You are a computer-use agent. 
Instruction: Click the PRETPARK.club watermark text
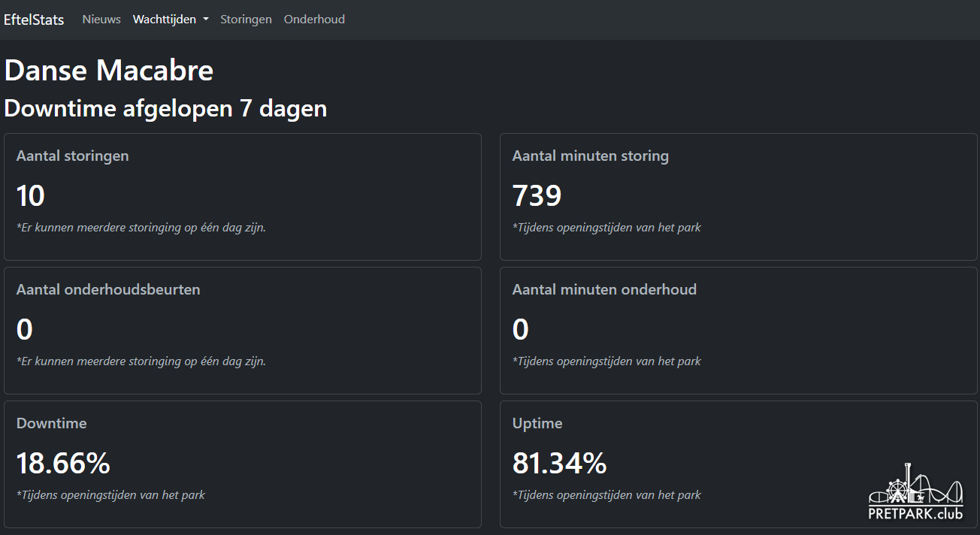click(915, 514)
